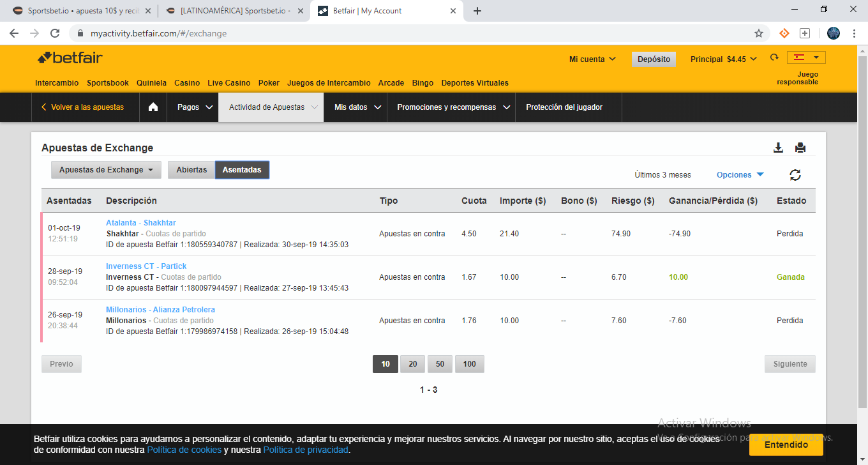This screenshot has height=465, width=868.
Task: Show 10 results per page
Action: (x=385, y=364)
